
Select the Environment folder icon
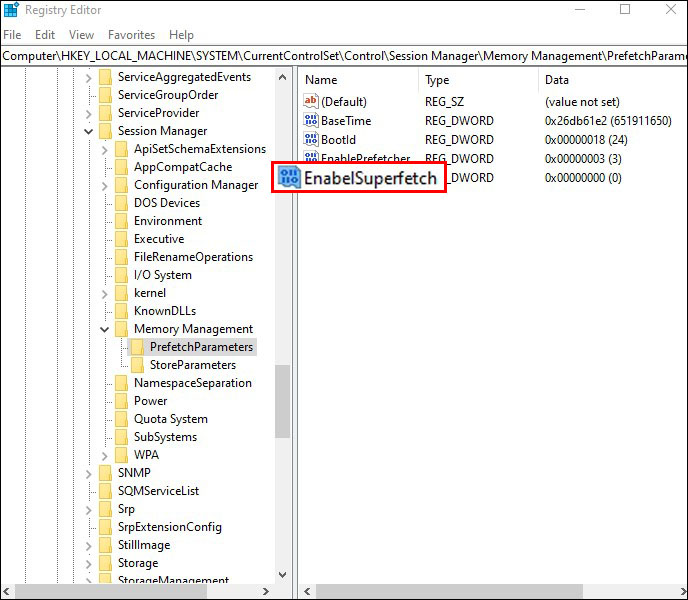pos(121,221)
